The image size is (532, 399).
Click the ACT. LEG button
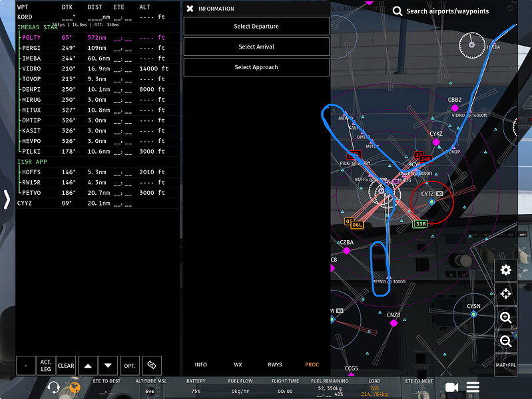tap(46, 366)
